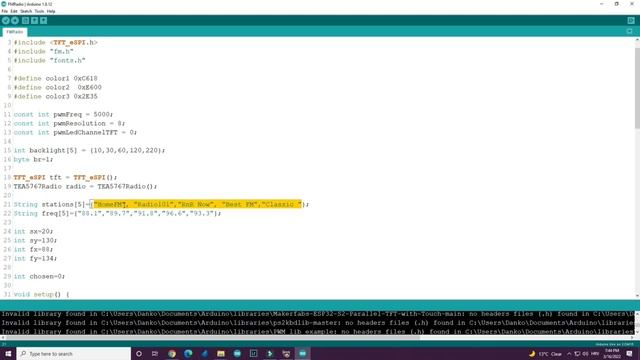Click the 'int sx=20;' line
640x360 pixels.
33,231
